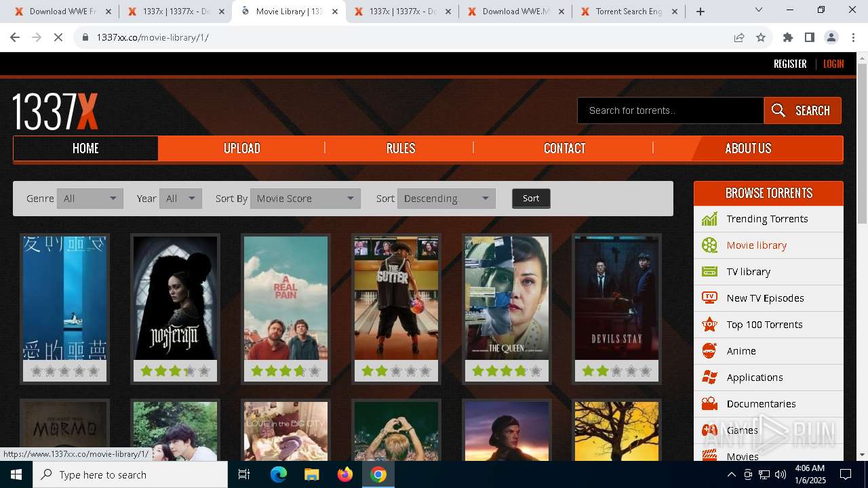
Task: Click the New TV Episodes icon
Action: [709, 298]
